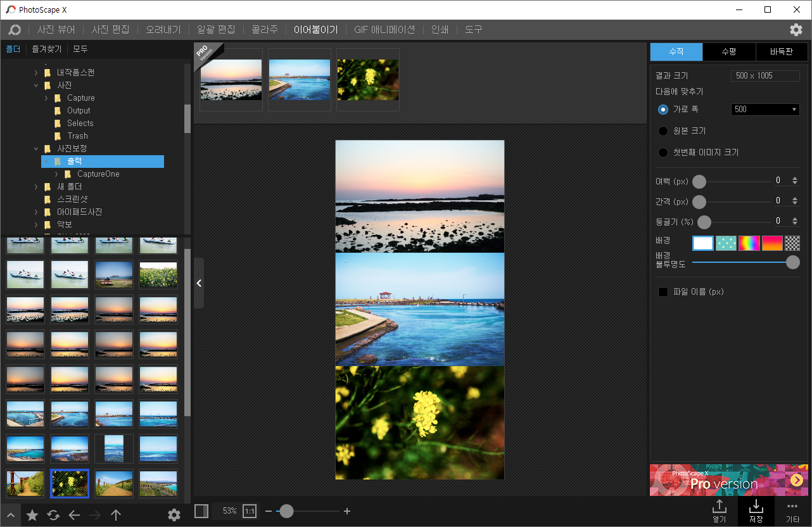Select the 첫번째 이미지 크기 radio button
This screenshot has width=812, height=527.
[663, 153]
